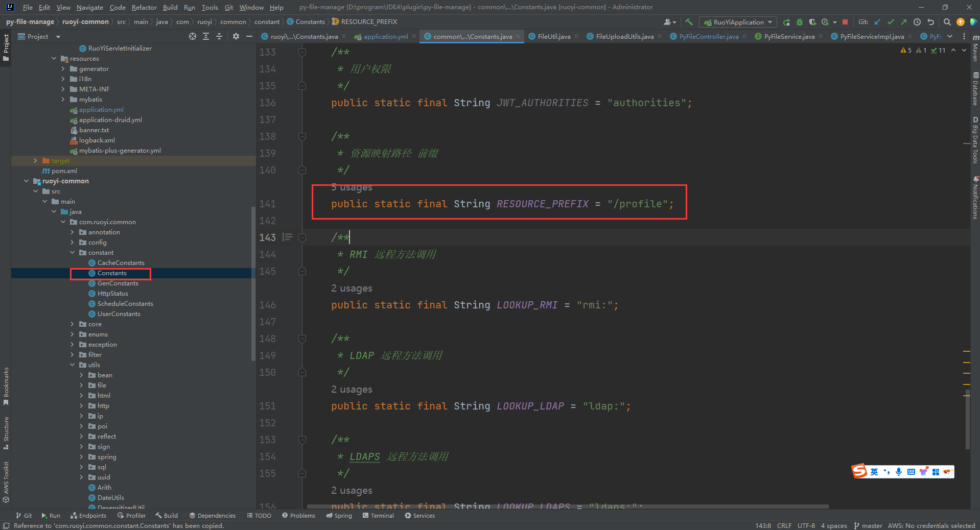Screen dimensions: 980x530
Task: Open the Maven tool window
Action: click(x=975, y=49)
